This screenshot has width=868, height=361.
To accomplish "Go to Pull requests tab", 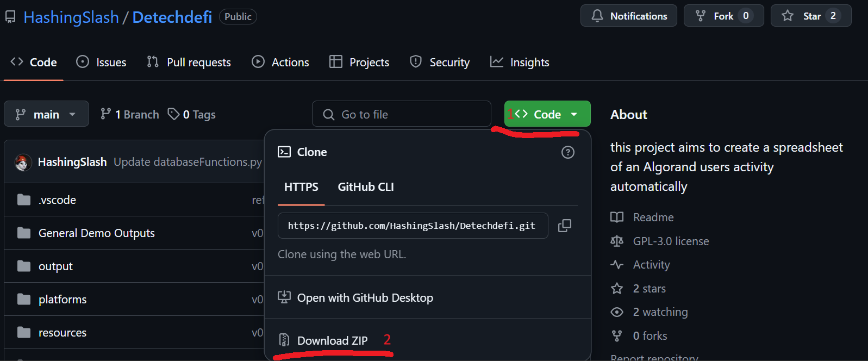I will (189, 63).
